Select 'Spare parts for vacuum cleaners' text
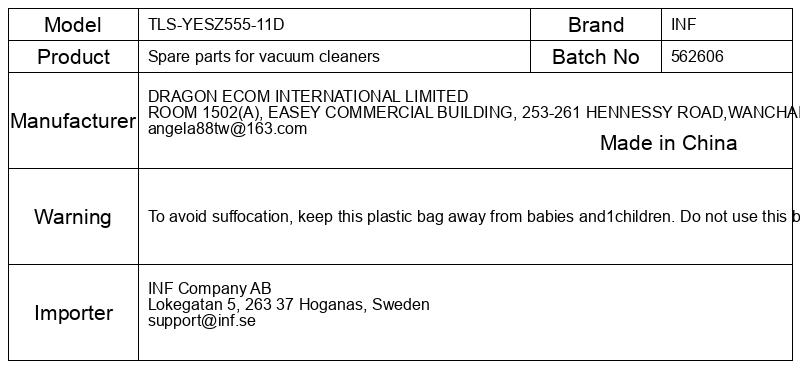The width and height of the screenshot is (800, 380). (x=264, y=56)
